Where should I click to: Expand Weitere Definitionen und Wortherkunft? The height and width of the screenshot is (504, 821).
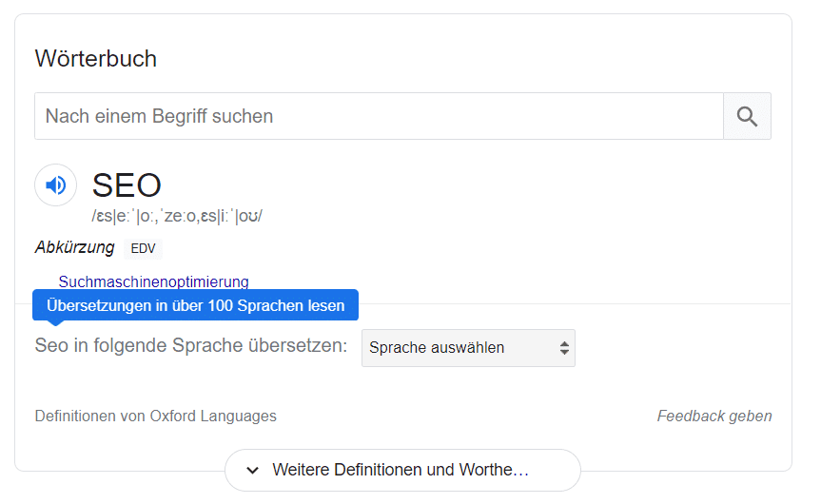pos(401,470)
